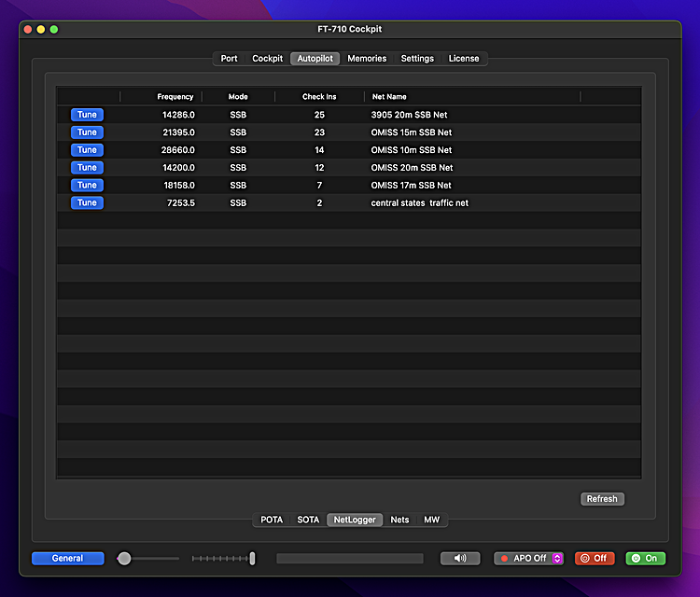
Task: Click the "OMISS 10m SSB Net" name
Action: pyautogui.click(x=412, y=150)
